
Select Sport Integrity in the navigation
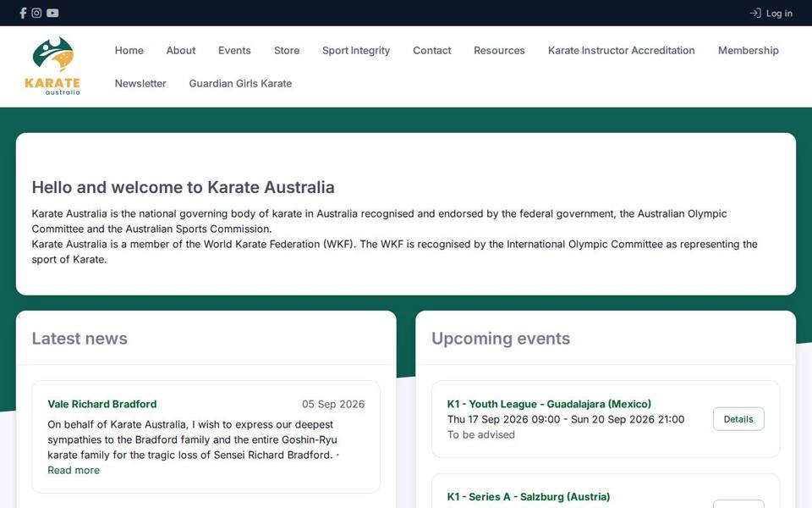pyautogui.click(x=356, y=50)
